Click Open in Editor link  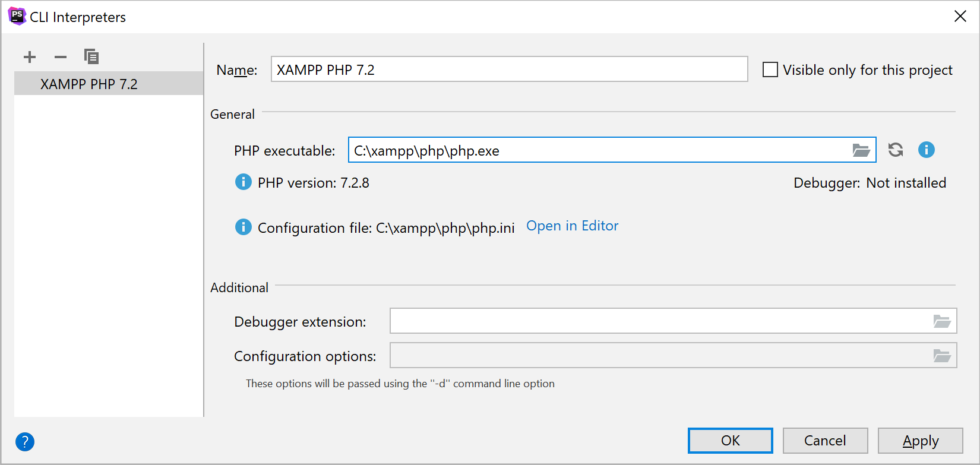coord(572,226)
